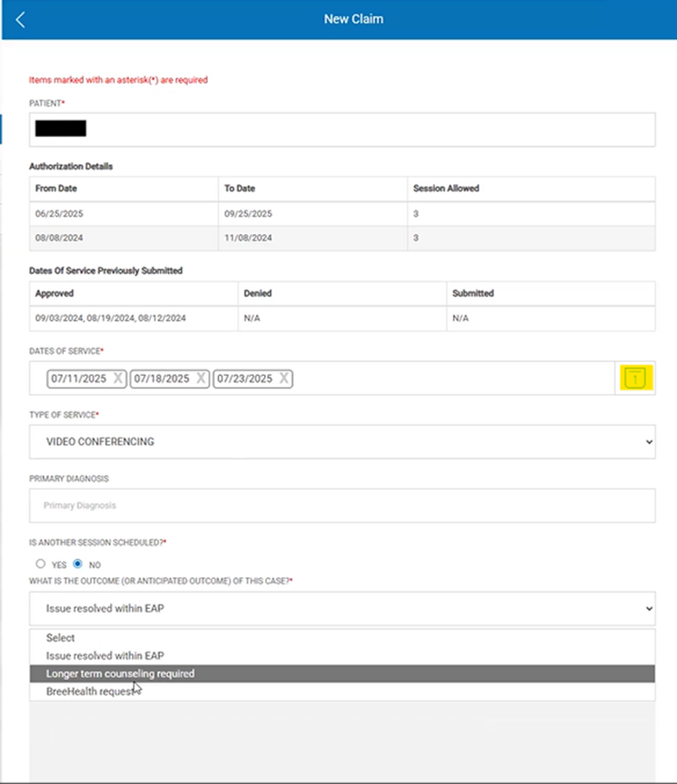Click the Primary Diagnosis input field
Screen dimensions: 677x784
(x=342, y=506)
